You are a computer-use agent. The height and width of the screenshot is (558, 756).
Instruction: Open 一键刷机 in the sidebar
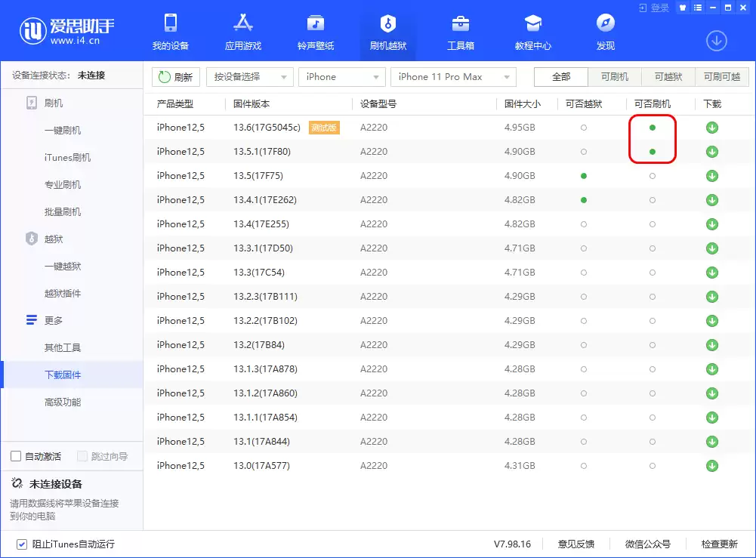63,131
